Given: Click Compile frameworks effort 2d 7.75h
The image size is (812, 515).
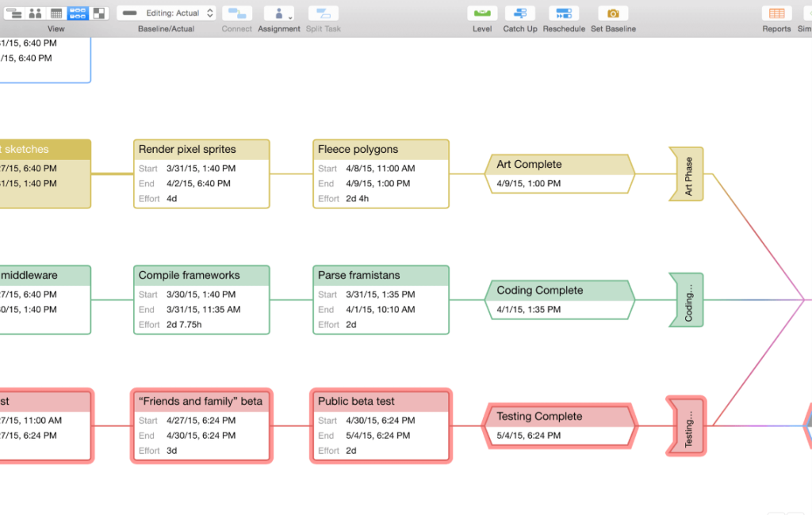Looking at the screenshot, I should tap(184, 325).
